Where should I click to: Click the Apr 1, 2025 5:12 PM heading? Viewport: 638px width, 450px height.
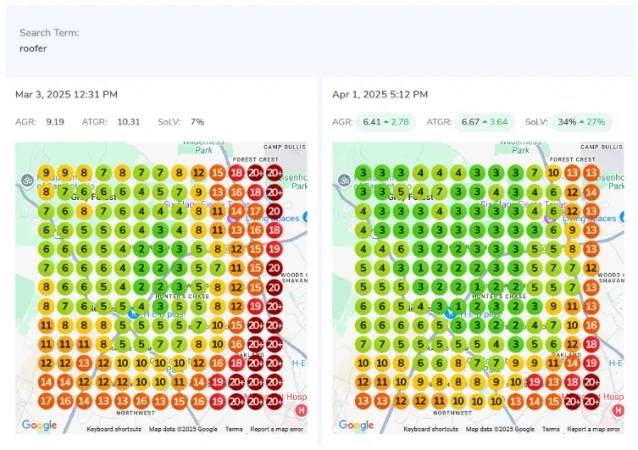coord(380,95)
